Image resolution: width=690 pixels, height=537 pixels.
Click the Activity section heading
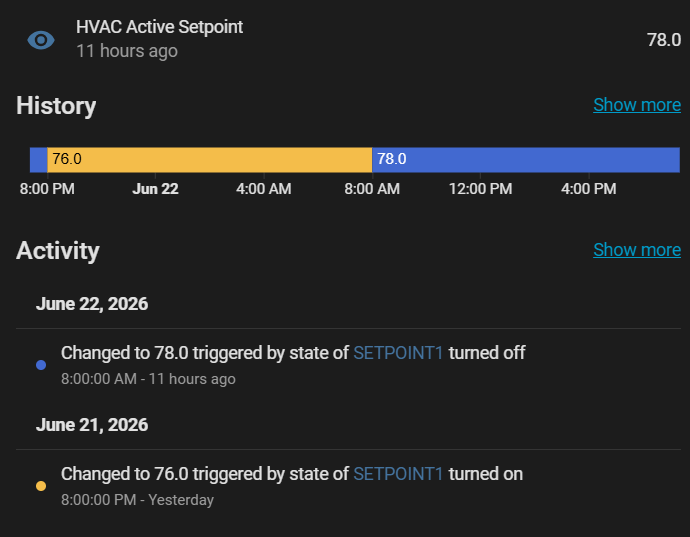pos(58,251)
